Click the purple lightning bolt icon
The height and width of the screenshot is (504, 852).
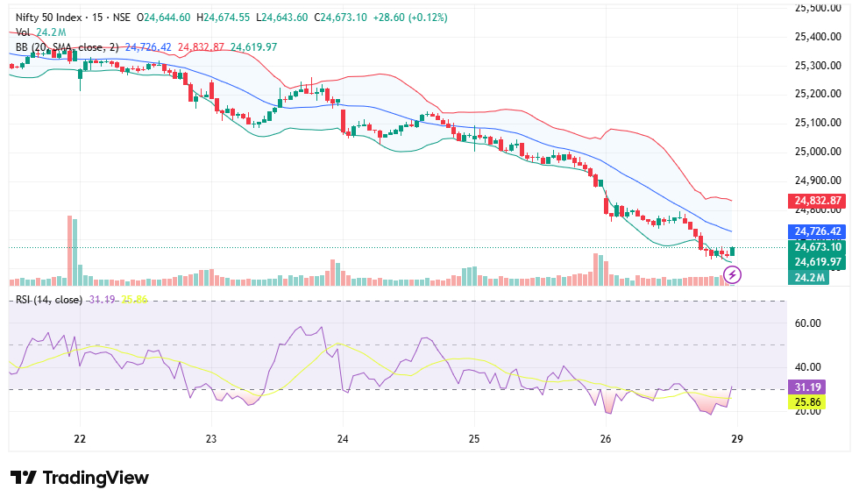tap(735, 275)
